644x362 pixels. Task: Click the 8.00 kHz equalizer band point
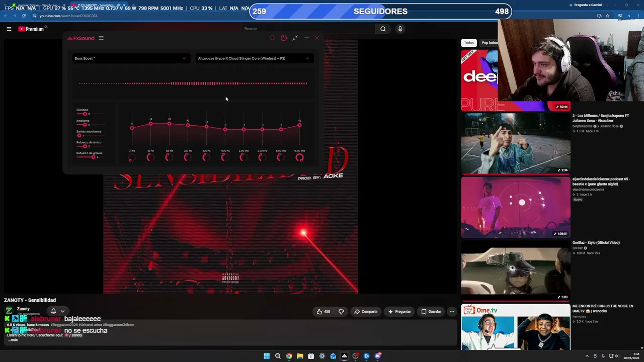coord(281,130)
